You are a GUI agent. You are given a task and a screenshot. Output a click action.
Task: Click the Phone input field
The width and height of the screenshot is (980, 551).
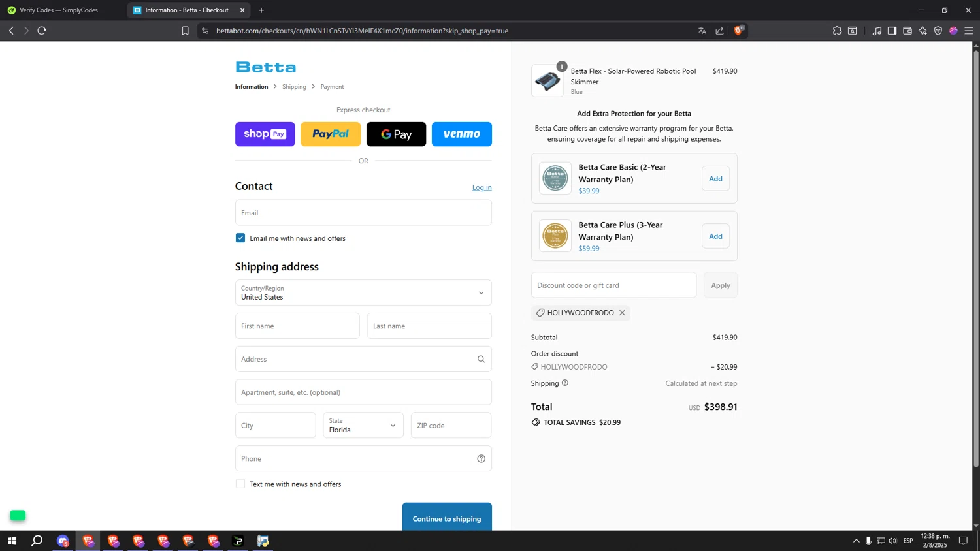pyautogui.click(x=363, y=458)
